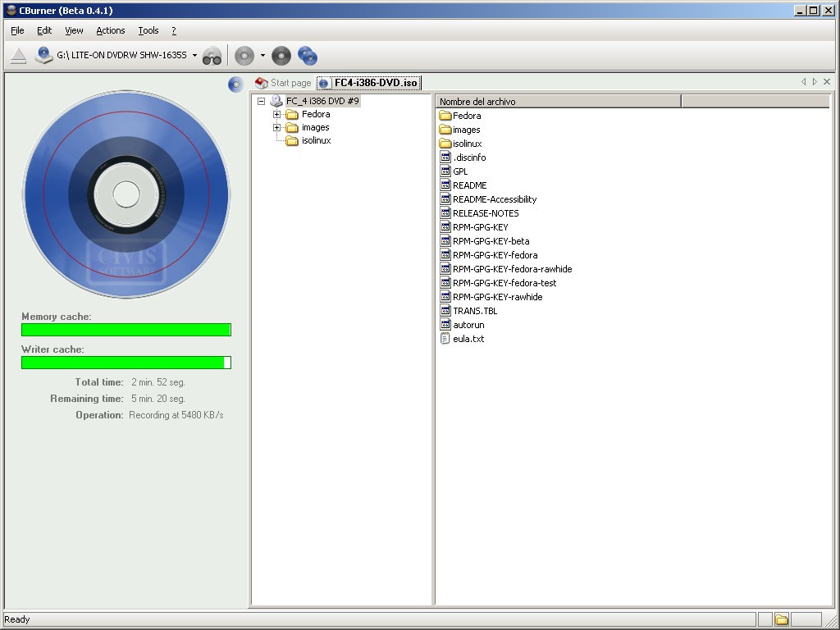Close the current tab with X
The height and width of the screenshot is (630, 840).
coord(827,81)
